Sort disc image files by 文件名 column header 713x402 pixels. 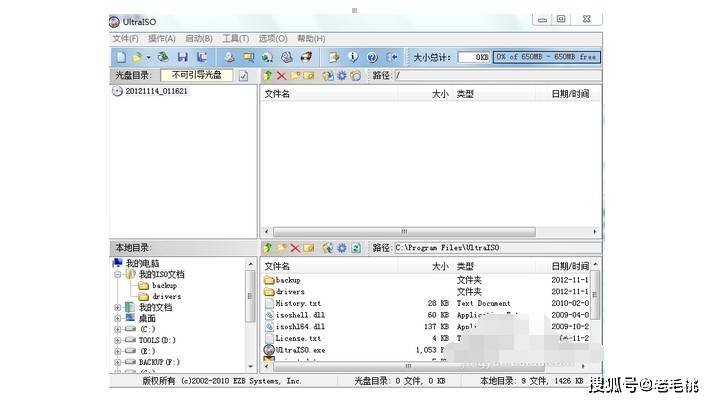click(277, 94)
